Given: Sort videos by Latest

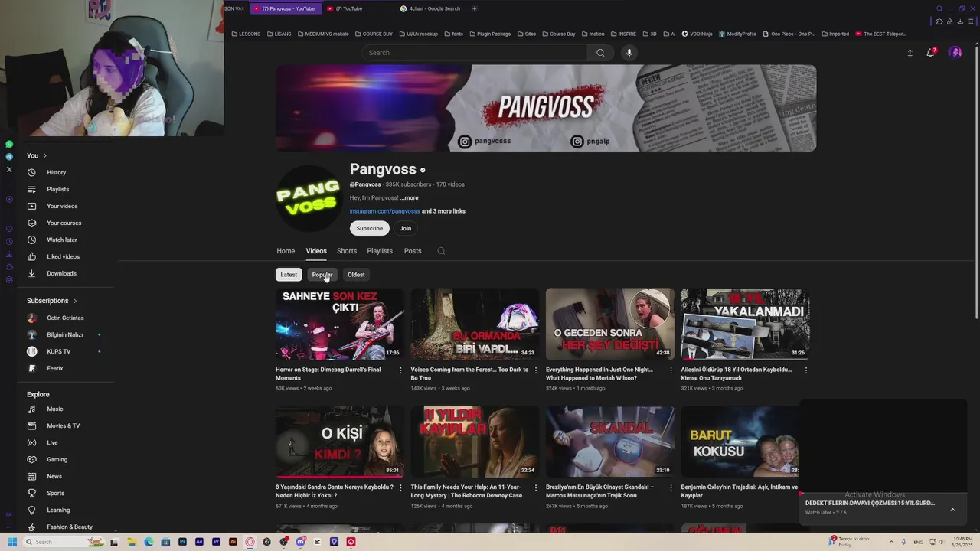Looking at the screenshot, I should point(289,275).
